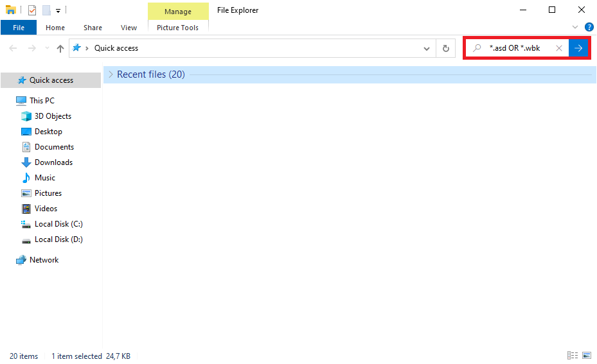
Task: Go up one folder level
Action: click(60, 48)
